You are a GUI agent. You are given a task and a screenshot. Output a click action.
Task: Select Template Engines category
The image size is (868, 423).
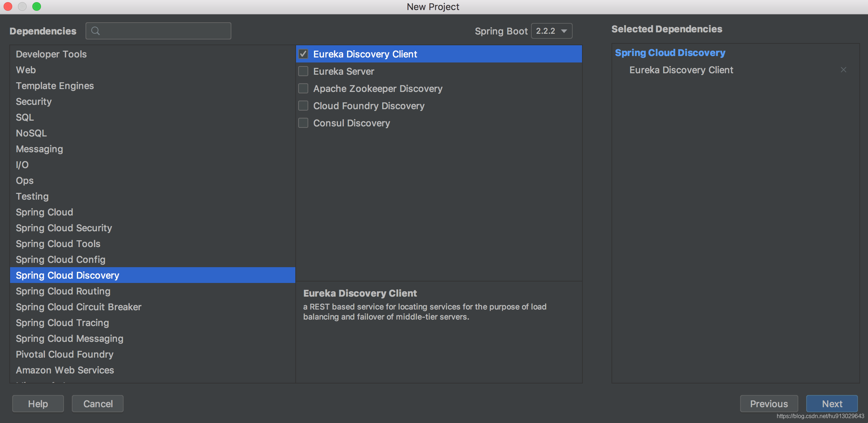coord(153,85)
